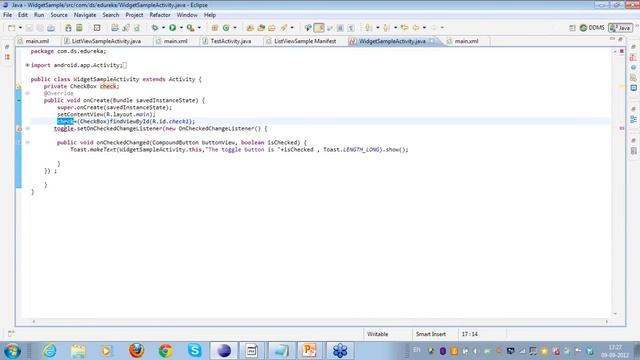Click the editor horizontal scrollbar right arrow
The image size is (640, 360).
(607, 322)
